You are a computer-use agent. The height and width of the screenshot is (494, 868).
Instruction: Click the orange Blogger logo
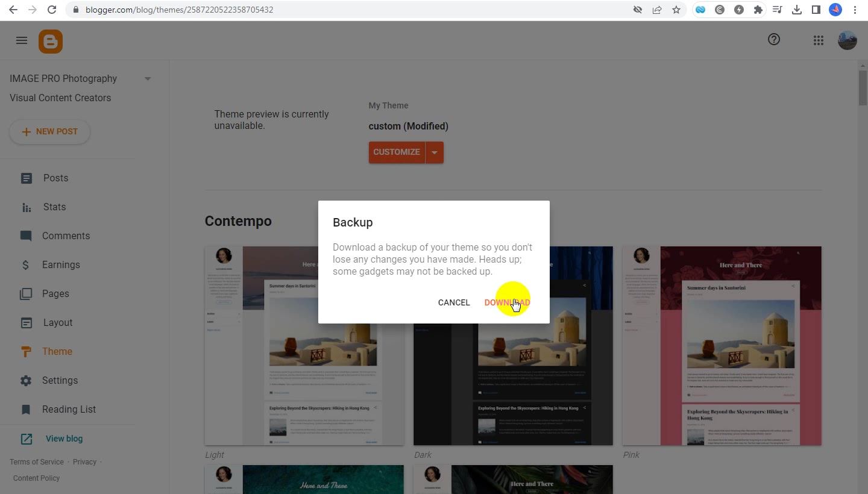coord(51,41)
